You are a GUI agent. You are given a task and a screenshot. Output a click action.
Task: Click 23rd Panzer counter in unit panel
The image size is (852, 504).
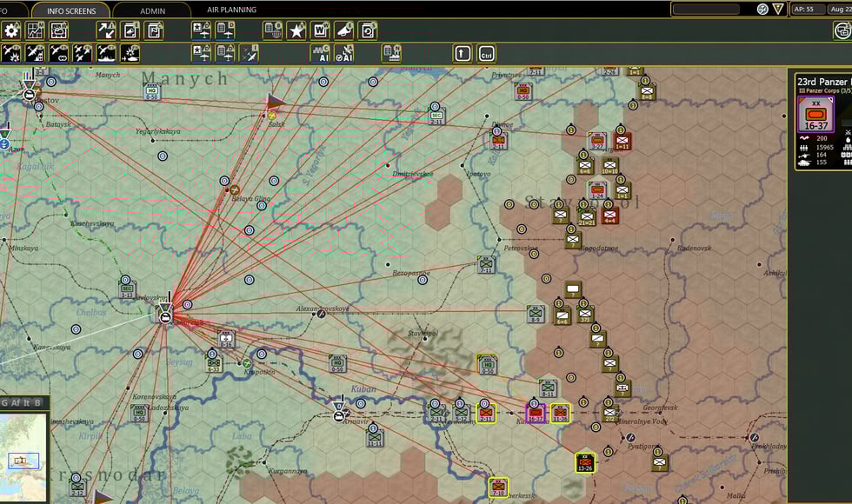coord(815,114)
